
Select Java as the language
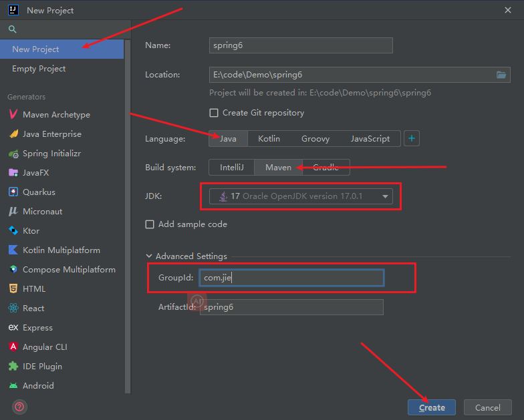(x=229, y=139)
